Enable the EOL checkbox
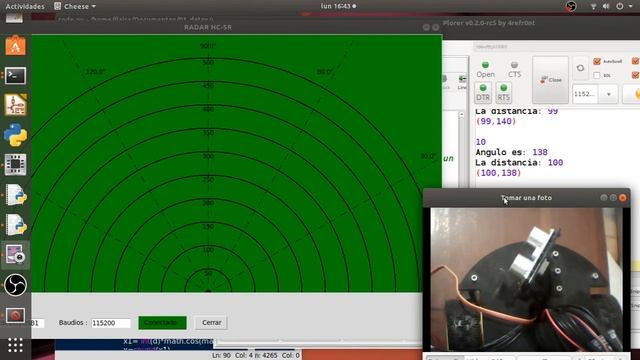This screenshot has width=640, height=360. (597, 76)
